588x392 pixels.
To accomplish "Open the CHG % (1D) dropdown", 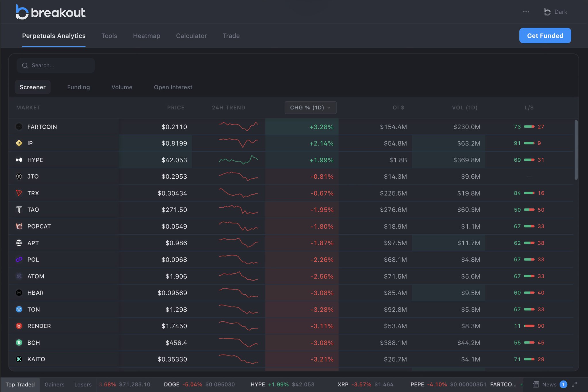I will point(310,108).
